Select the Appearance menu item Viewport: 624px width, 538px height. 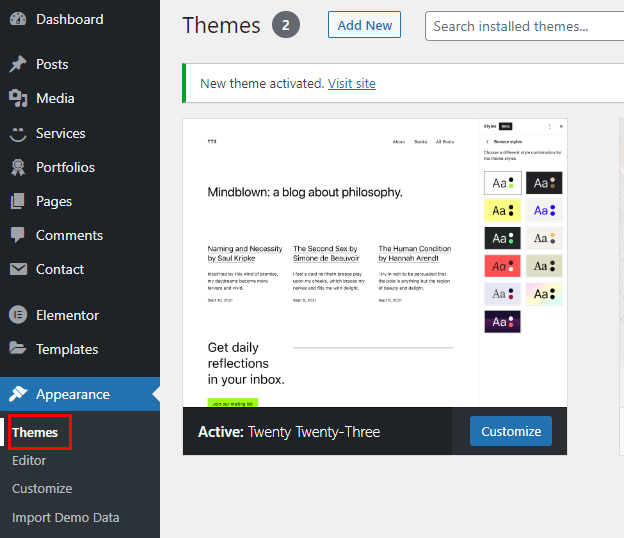point(80,394)
